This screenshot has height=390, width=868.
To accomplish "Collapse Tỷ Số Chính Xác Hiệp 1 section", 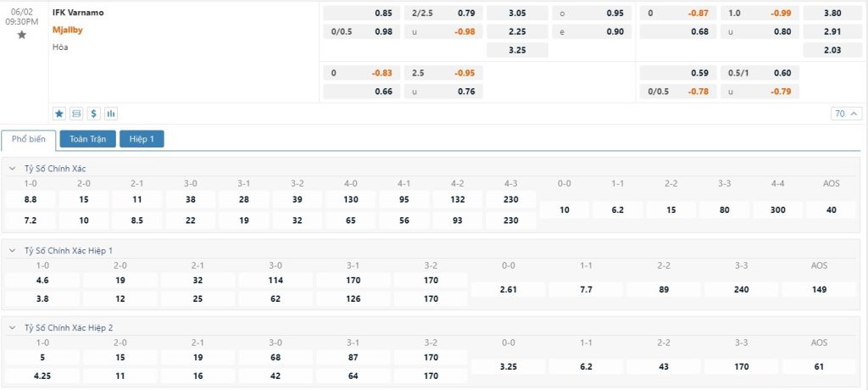I will coord(13,251).
